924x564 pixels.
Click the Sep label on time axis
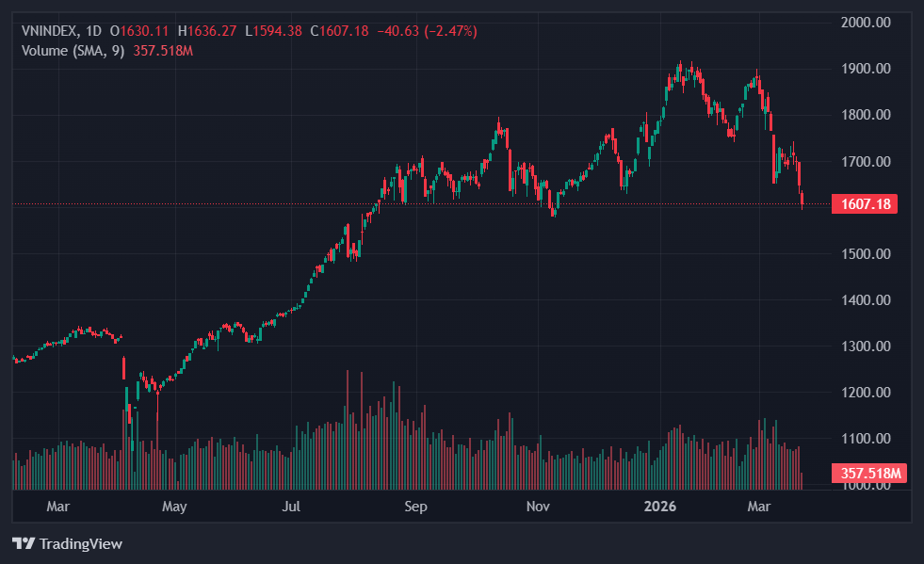coord(415,507)
